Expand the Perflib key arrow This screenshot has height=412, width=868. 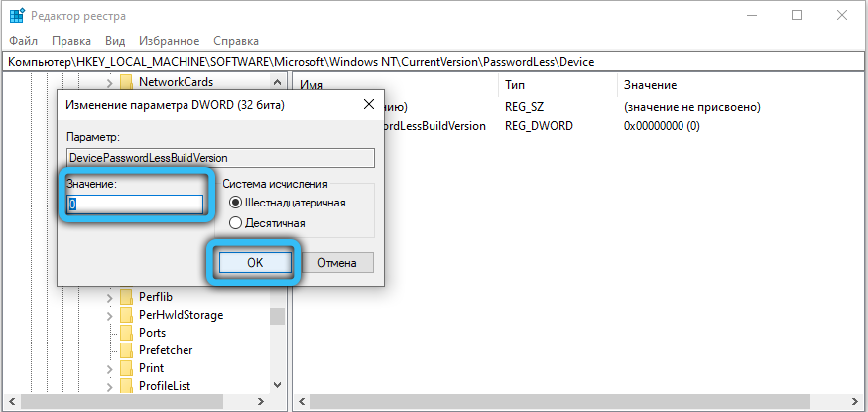110,297
